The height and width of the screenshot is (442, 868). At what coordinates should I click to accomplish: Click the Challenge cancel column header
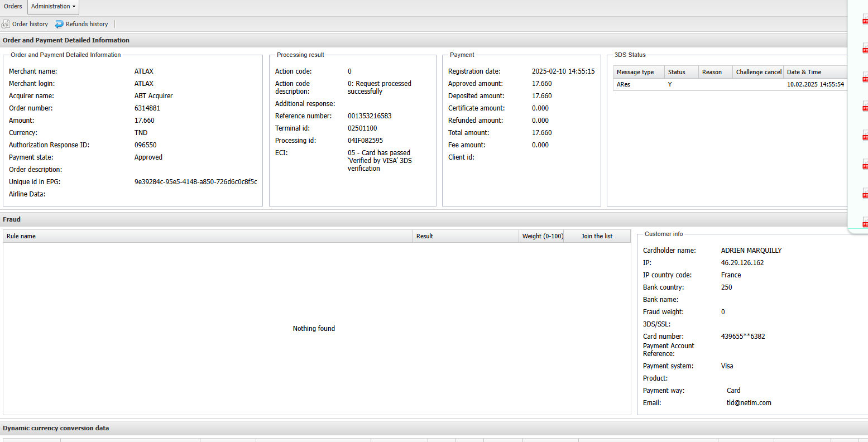click(758, 72)
